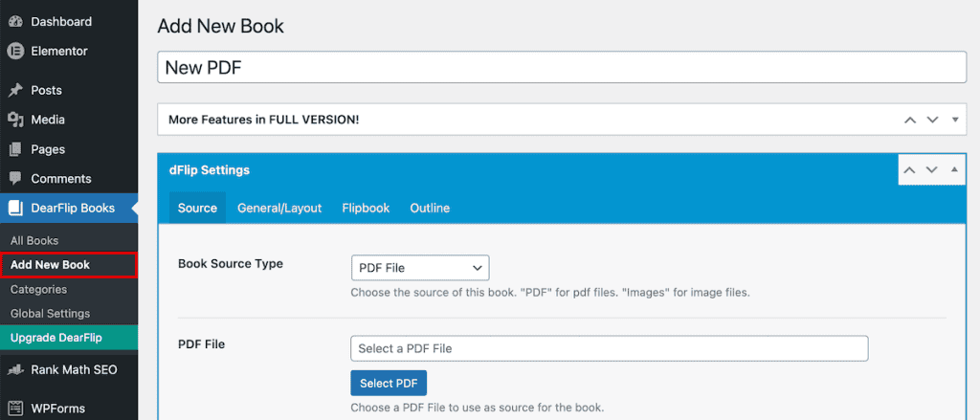The width and height of the screenshot is (980, 420).
Task: Click the Select PDF button
Action: (389, 383)
